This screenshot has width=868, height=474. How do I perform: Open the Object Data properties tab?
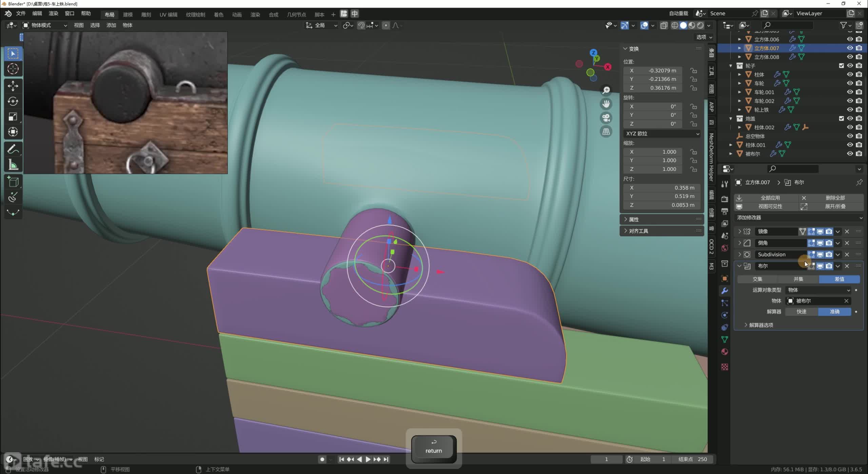click(x=725, y=339)
